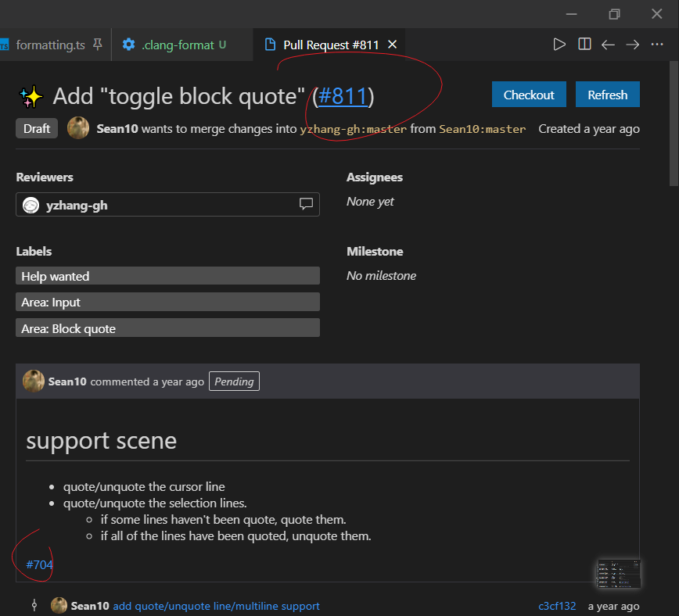Click the comment icon beside yzhang-gh reviewer
Viewport: 679px width, 616px height.
click(x=306, y=204)
